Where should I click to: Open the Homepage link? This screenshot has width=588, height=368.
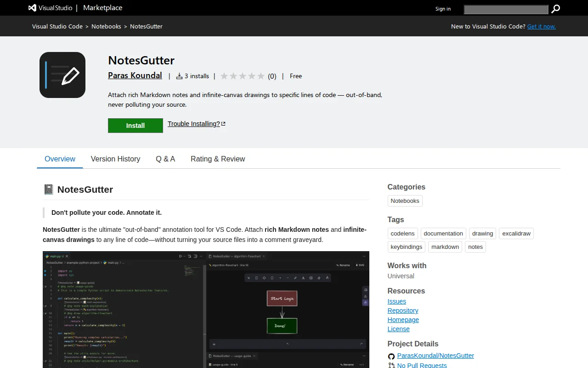click(x=403, y=320)
